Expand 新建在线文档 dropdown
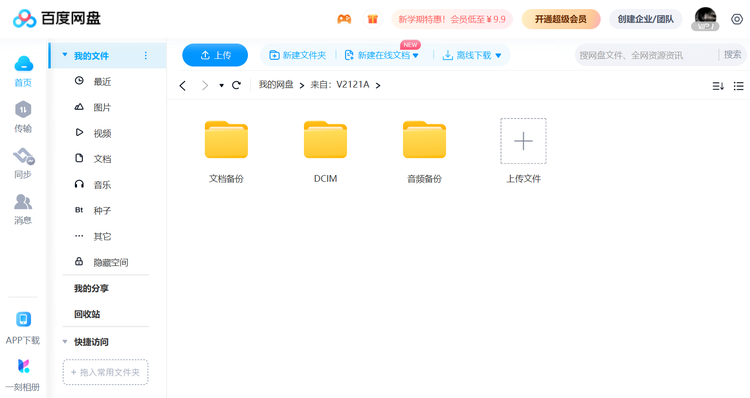750x398 pixels. 416,55
